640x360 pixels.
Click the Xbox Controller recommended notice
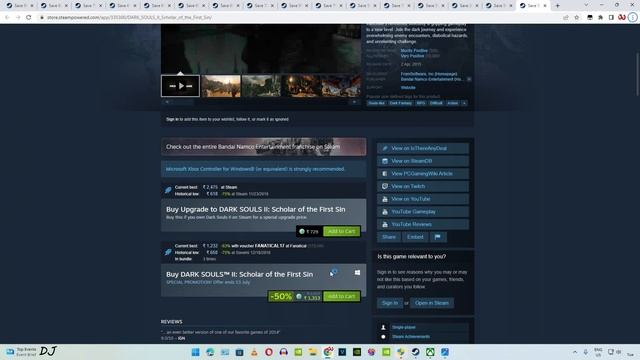pos(264,169)
